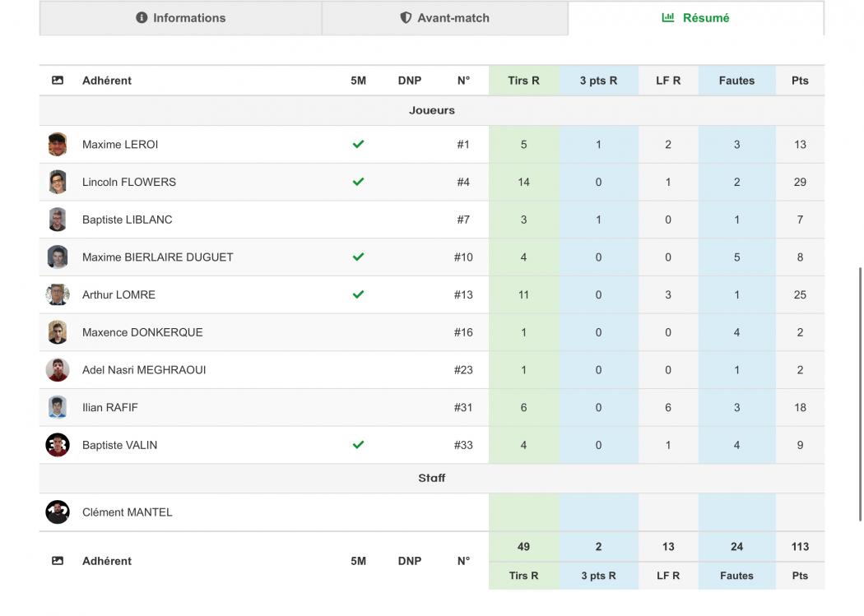The image size is (864, 616).
Task: Click the vertical page scrollbar
Action: click(860, 394)
